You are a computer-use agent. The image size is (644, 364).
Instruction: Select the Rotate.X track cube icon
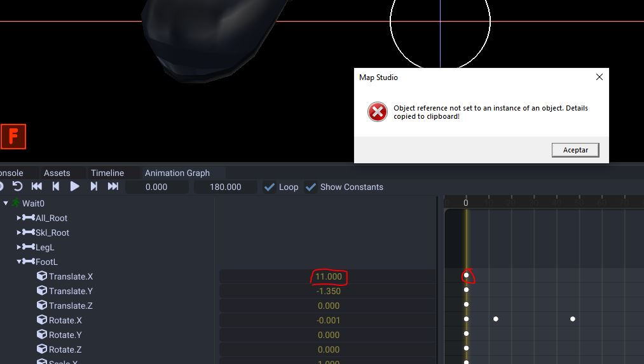click(42, 320)
